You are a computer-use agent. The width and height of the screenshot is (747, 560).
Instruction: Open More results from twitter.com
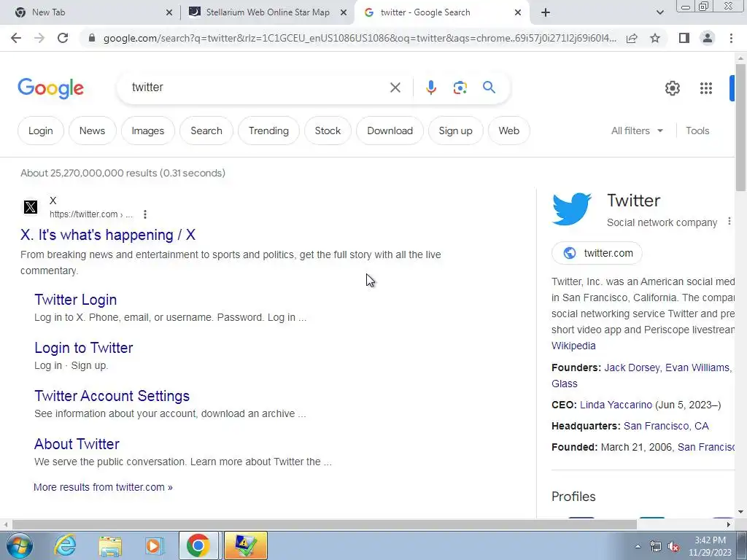coord(103,487)
